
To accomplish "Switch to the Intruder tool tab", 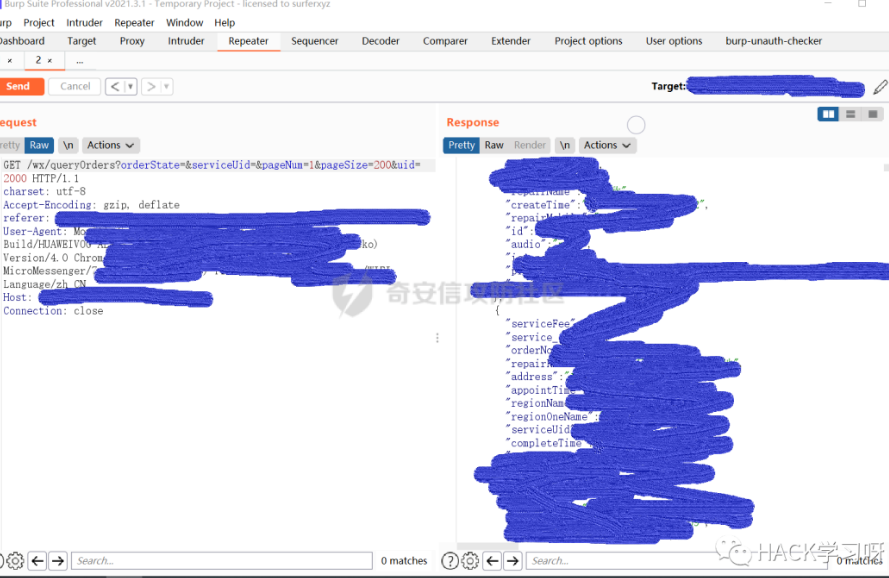I will (x=186, y=41).
